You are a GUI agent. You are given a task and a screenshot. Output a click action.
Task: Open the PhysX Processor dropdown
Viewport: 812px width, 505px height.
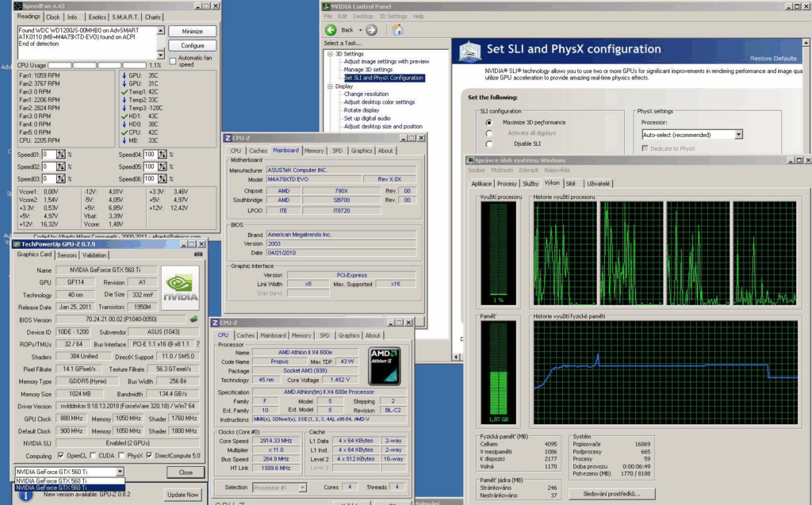738,135
